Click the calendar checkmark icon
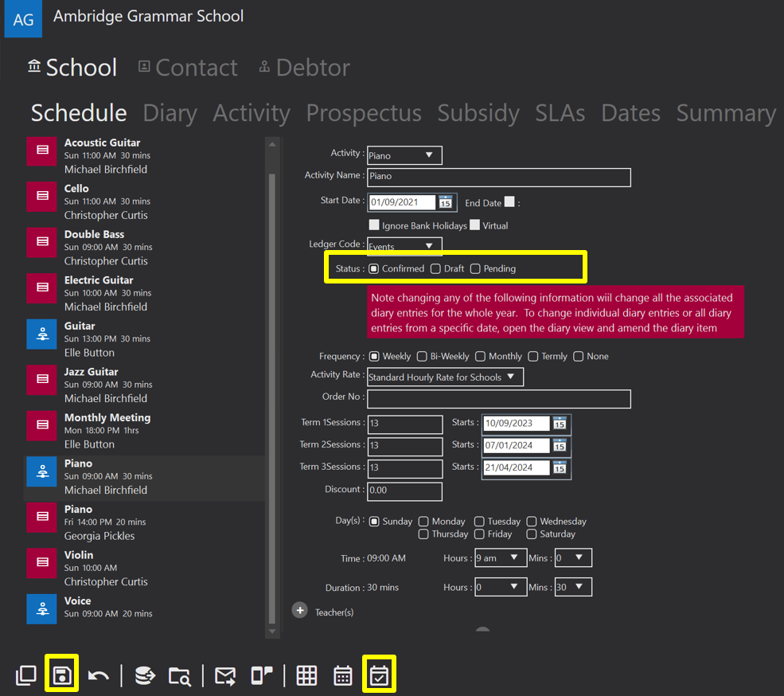The width and height of the screenshot is (784, 696). 379,675
